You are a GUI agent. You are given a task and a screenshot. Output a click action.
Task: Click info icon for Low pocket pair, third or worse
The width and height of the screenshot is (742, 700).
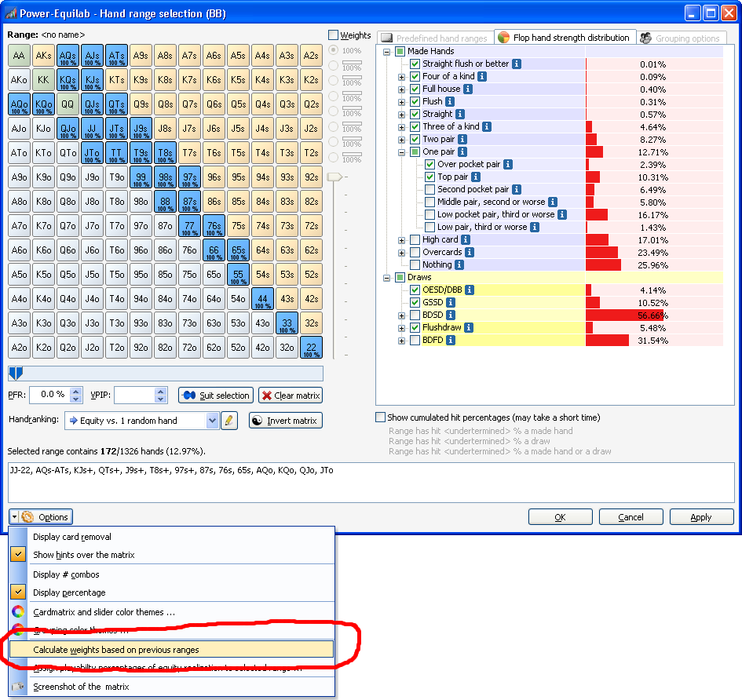[x=561, y=214]
